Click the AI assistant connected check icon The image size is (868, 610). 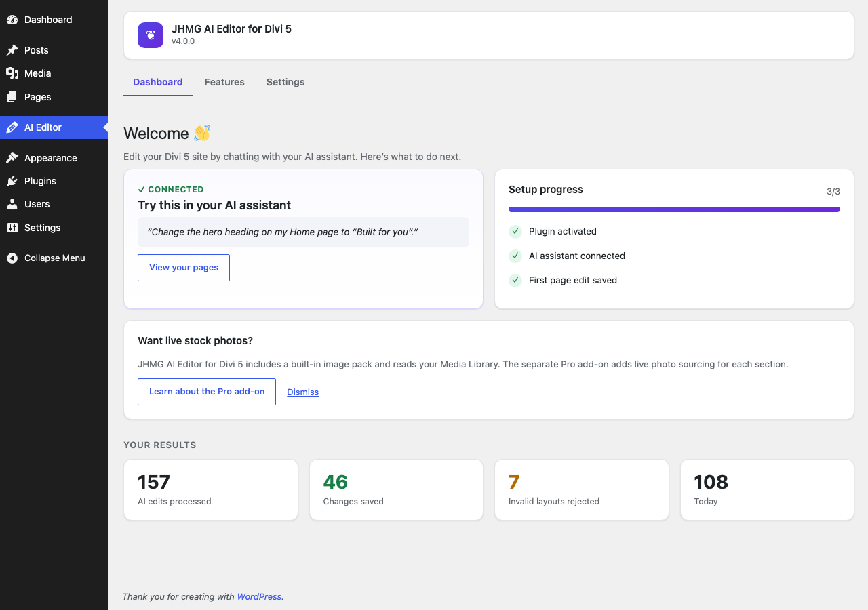(x=515, y=256)
